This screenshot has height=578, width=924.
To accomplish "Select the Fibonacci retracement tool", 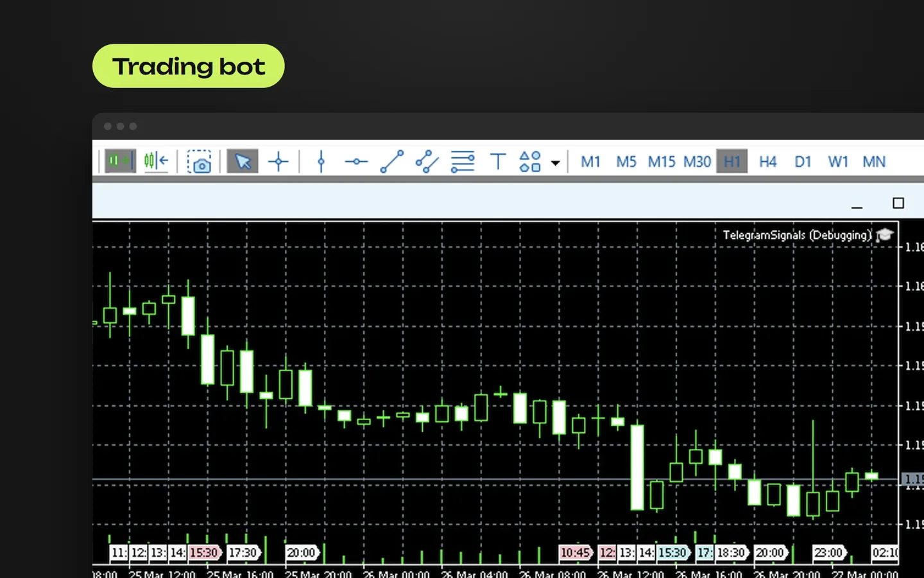I will (462, 161).
